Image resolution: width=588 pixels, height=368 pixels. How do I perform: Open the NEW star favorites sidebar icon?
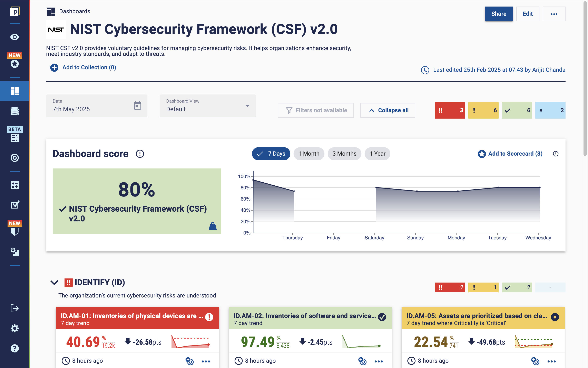pyautogui.click(x=14, y=64)
